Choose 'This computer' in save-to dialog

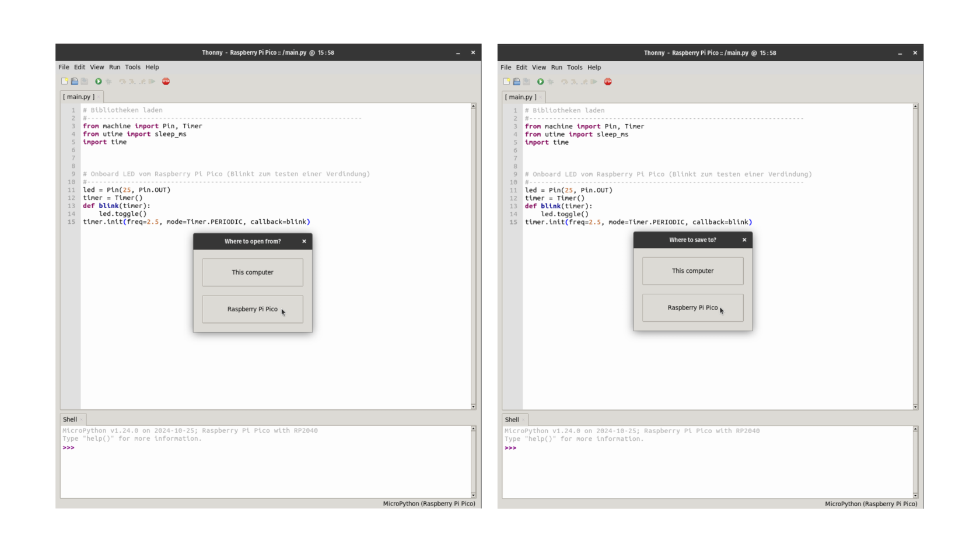point(693,271)
